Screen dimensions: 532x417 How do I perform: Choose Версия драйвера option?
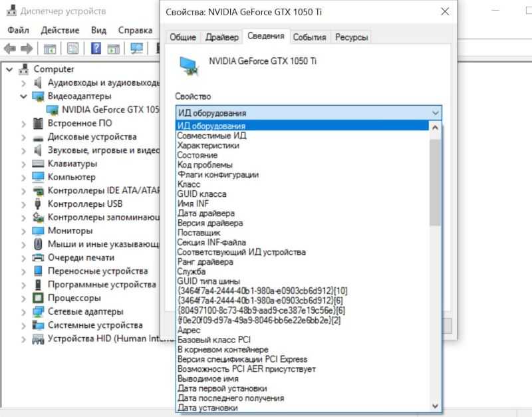pyautogui.click(x=210, y=223)
